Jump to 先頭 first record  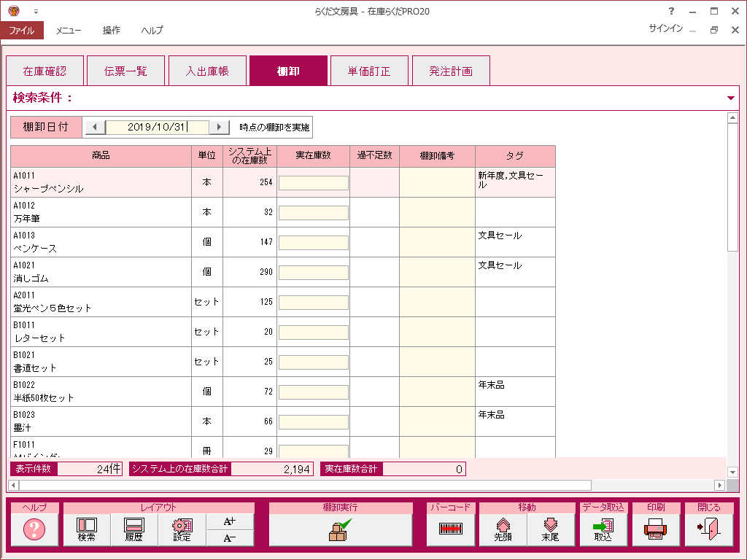(503, 529)
